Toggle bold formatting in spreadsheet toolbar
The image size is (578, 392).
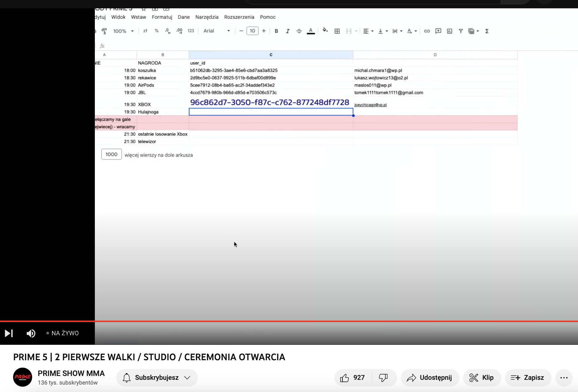(276, 31)
